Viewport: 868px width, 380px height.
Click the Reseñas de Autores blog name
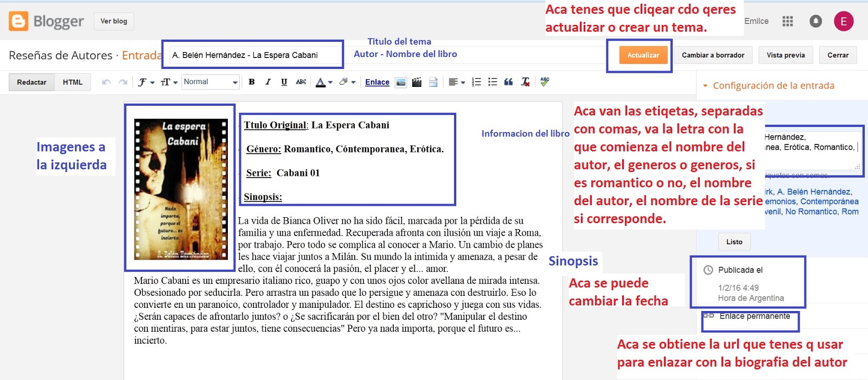pyautogui.click(x=60, y=55)
